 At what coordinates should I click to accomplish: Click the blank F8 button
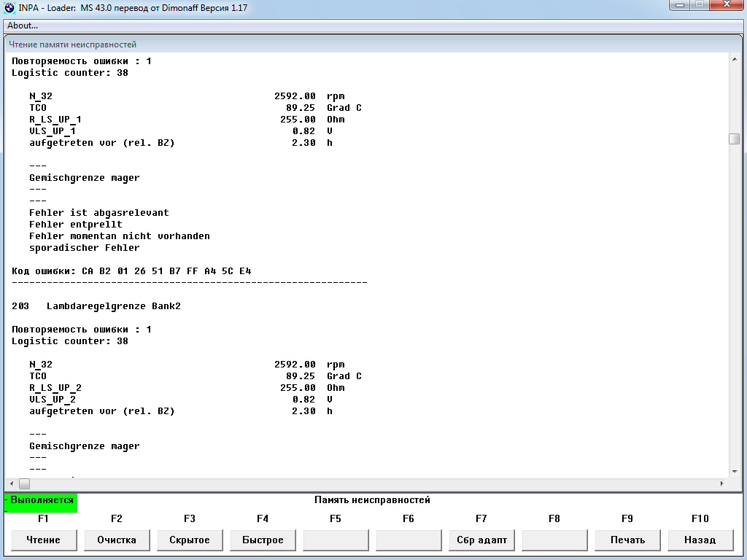click(554, 540)
